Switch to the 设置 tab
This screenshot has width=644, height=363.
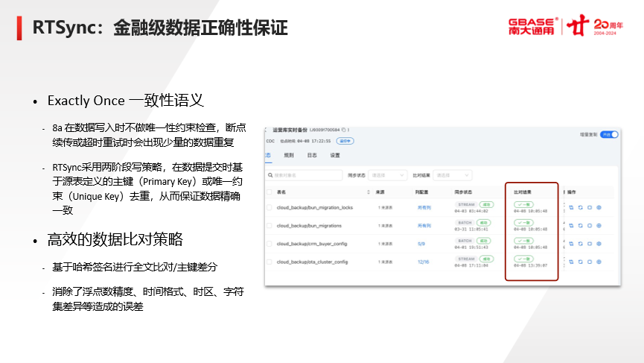[x=335, y=155]
